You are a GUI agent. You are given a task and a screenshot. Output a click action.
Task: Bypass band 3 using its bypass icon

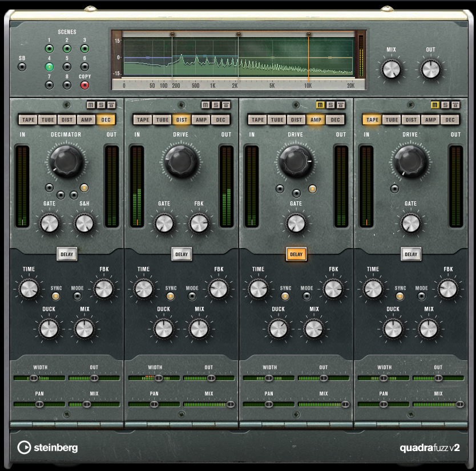(341, 105)
